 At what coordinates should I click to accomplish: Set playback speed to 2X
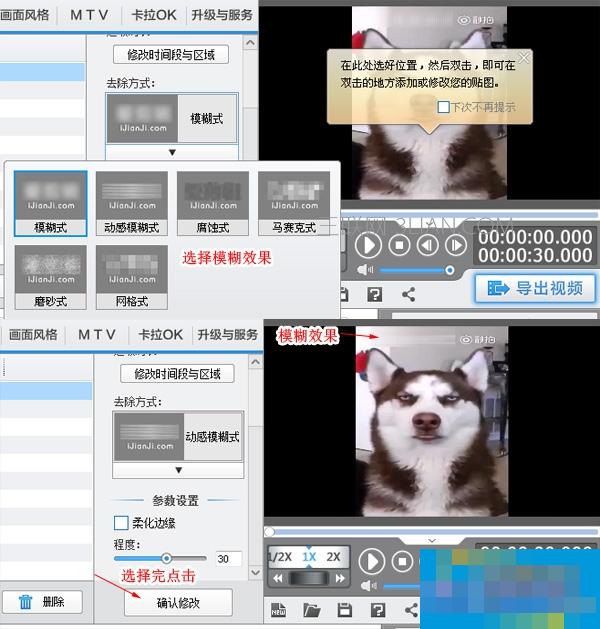(x=333, y=557)
